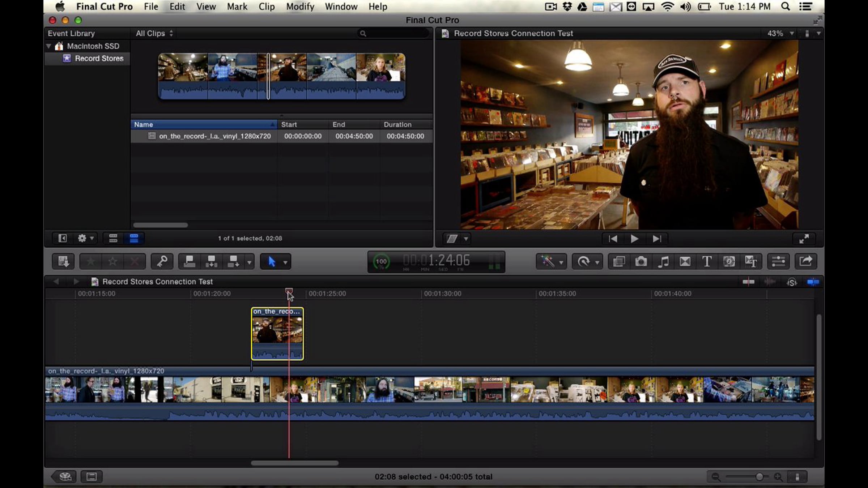
Task: Click the viewer Transform button
Action: click(x=452, y=239)
